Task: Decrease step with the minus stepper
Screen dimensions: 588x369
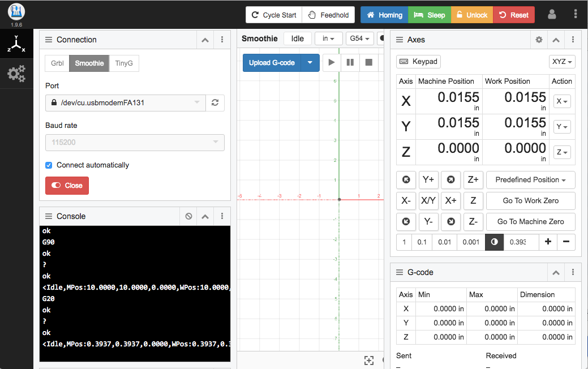Action: pyautogui.click(x=566, y=242)
